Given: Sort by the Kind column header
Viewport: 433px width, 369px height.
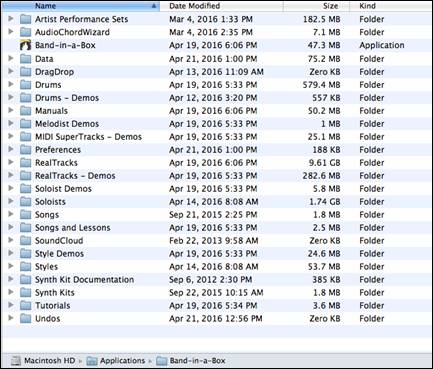Looking at the screenshot, I should (x=390, y=6).
